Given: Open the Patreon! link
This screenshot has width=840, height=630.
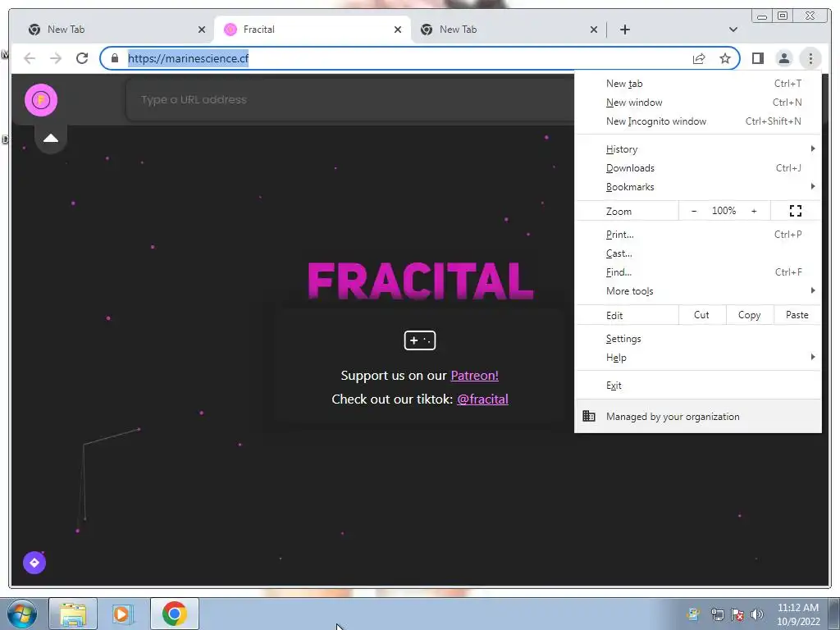Looking at the screenshot, I should [x=475, y=376].
